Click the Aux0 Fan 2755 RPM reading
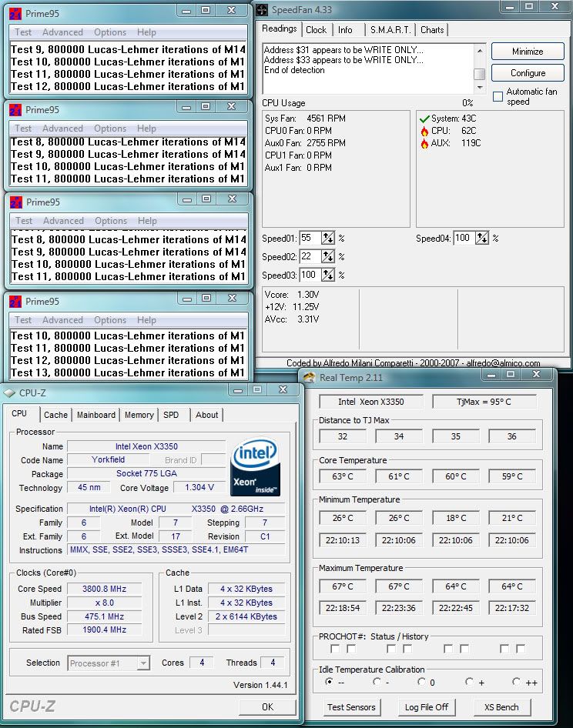 click(x=305, y=143)
